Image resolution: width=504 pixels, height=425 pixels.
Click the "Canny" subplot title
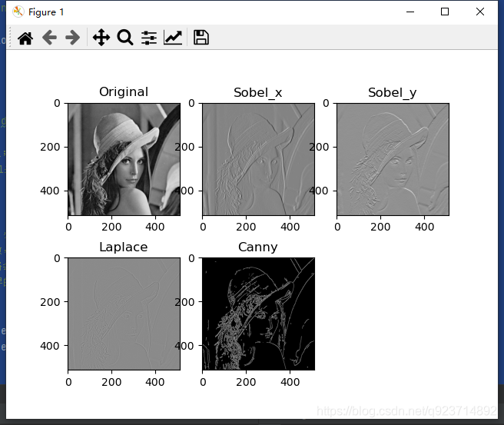click(258, 247)
